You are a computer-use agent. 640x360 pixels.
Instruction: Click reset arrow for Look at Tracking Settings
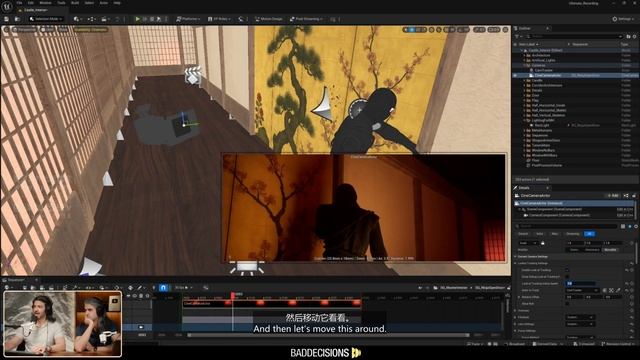(x=631, y=263)
